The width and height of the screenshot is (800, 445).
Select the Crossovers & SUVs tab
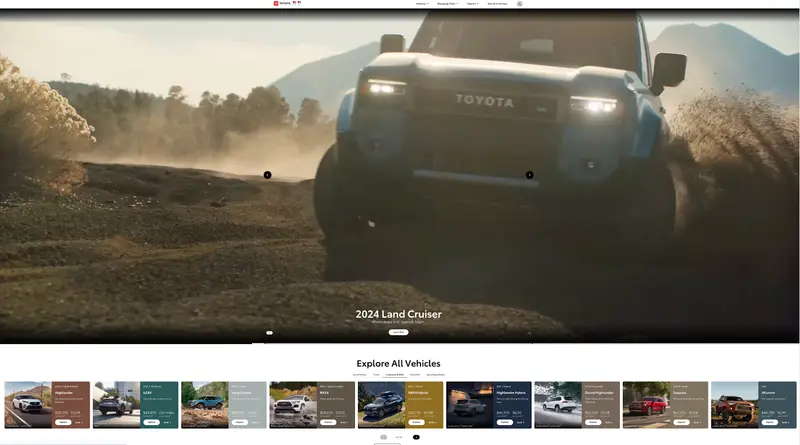(395, 375)
